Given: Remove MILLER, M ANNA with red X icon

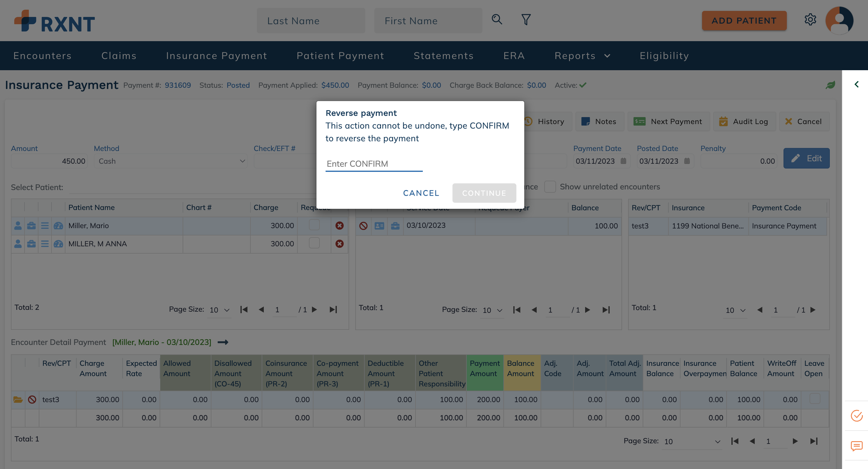Looking at the screenshot, I should (339, 244).
